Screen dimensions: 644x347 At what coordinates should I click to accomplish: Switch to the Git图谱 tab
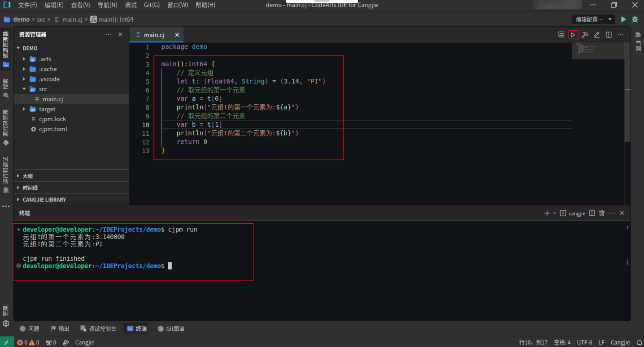[x=171, y=328]
